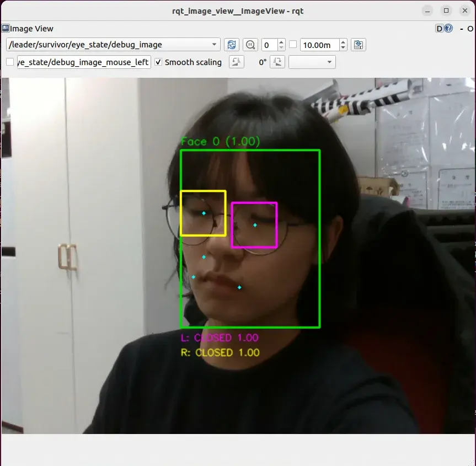Screen dimensions: 476x466
Task: Click the "Face 0 (1.00)" label
Action: click(x=221, y=142)
